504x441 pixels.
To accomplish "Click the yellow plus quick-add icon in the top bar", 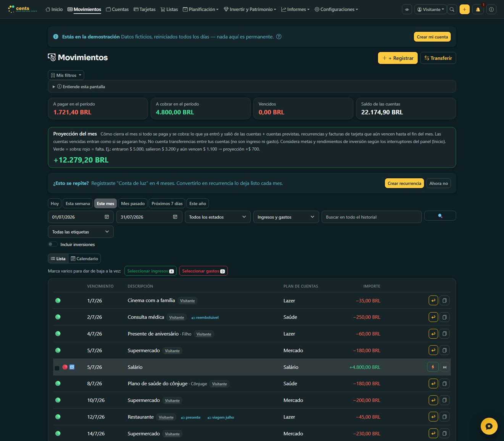I will pyautogui.click(x=465, y=10).
